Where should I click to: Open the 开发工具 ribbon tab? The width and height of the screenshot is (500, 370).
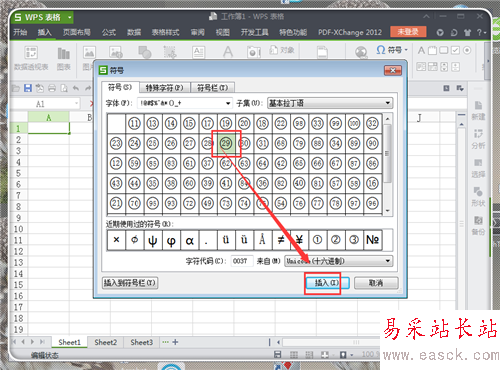(255, 32)
